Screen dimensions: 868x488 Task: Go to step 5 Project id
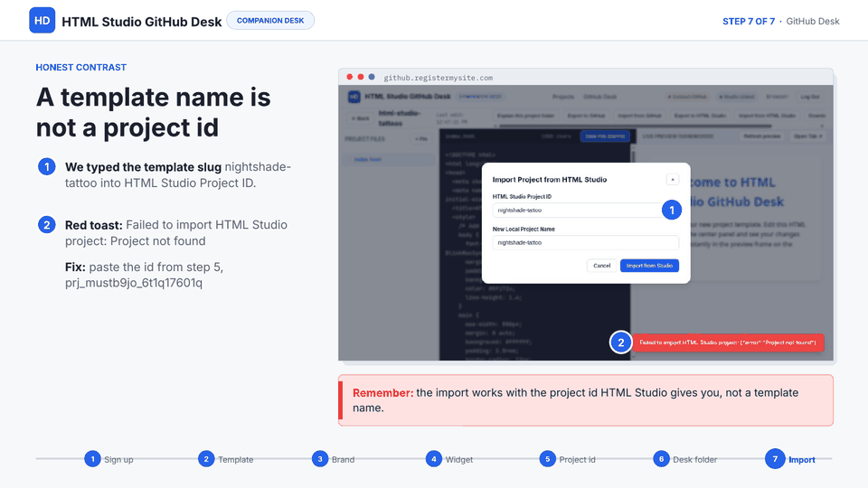(x=568, y=459)
